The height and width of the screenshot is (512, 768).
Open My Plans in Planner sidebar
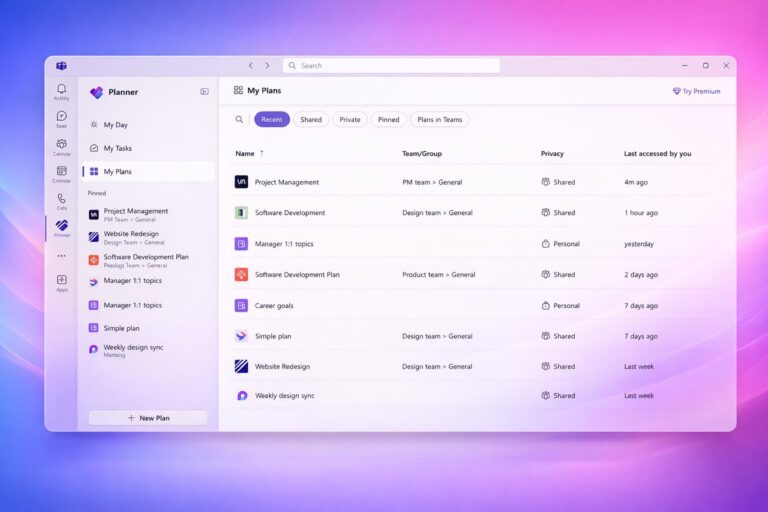coord(148,171)
